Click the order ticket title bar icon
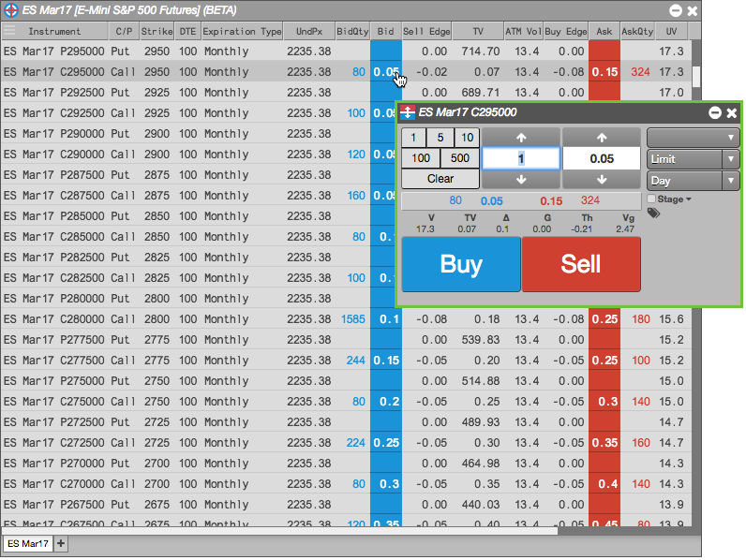746x560 pixels. point(408,112)
